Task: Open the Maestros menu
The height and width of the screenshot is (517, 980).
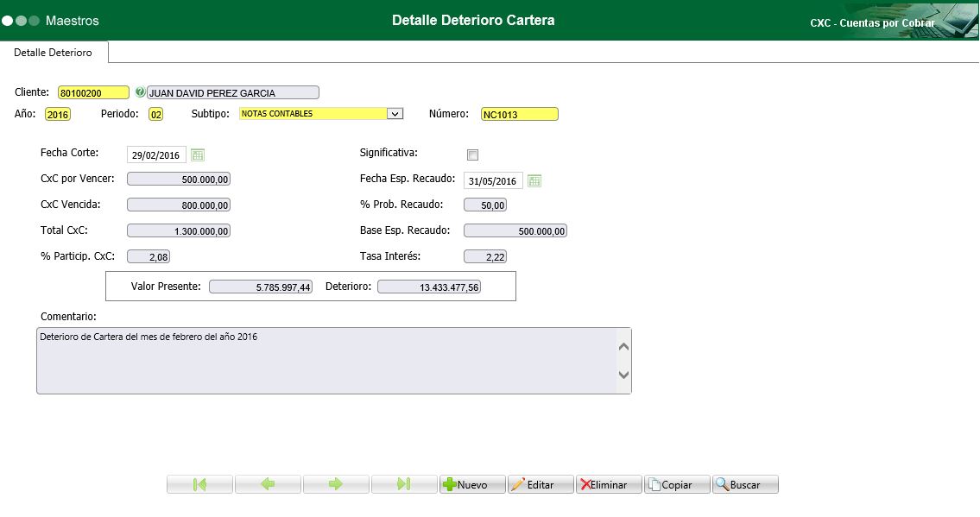Action: [72, 20]
